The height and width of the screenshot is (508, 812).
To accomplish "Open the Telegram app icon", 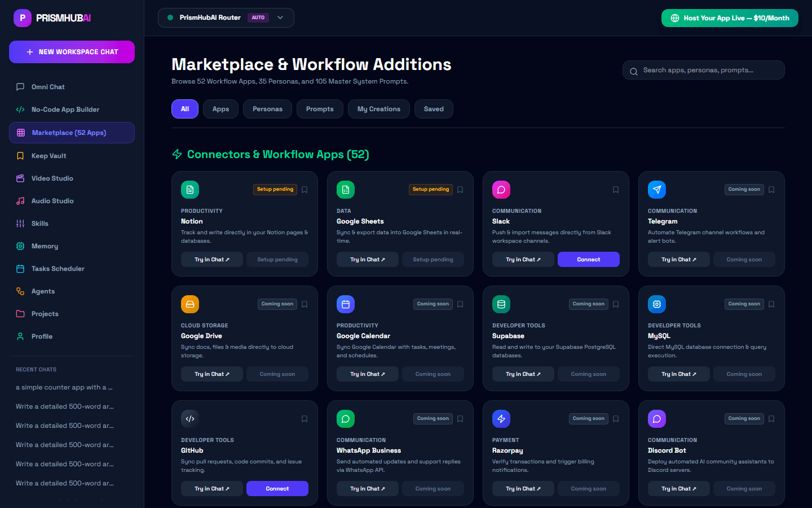I will [x=657, y=190].
